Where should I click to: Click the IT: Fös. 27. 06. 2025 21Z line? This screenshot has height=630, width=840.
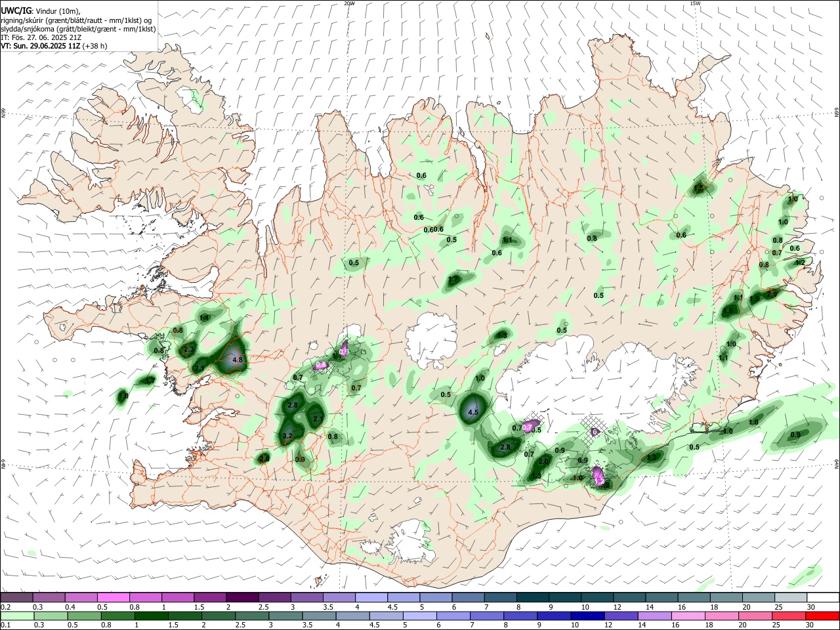point(41,37)
